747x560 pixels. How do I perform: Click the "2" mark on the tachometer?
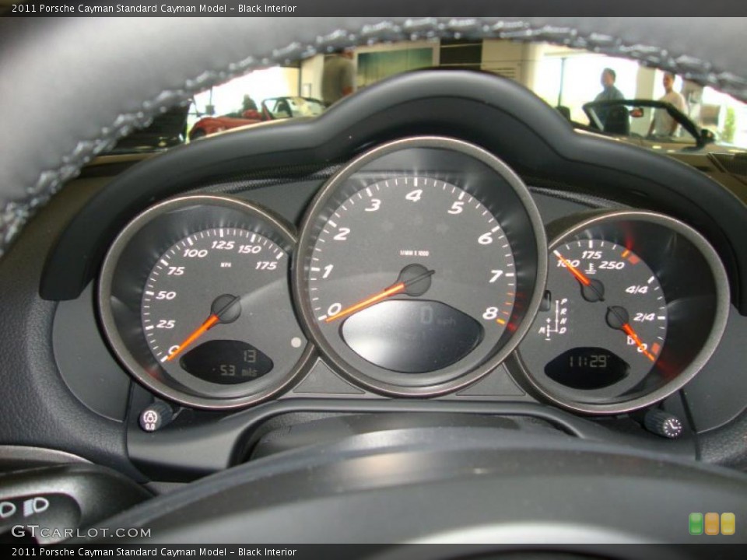(x=342, y=233)
